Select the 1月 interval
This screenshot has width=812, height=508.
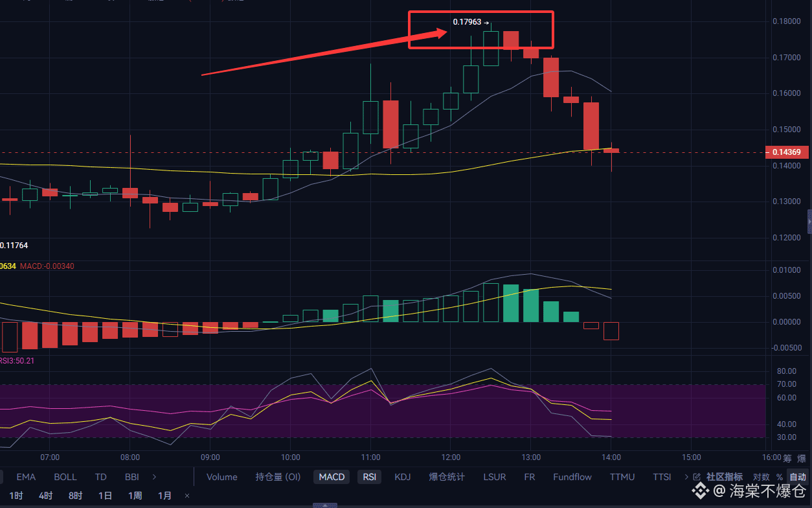point(165,496)
